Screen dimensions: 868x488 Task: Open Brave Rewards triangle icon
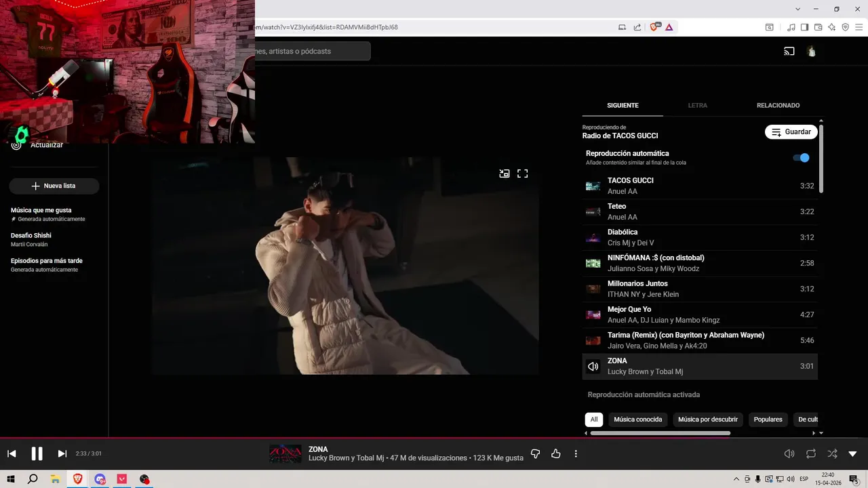(x=669, y=27)
